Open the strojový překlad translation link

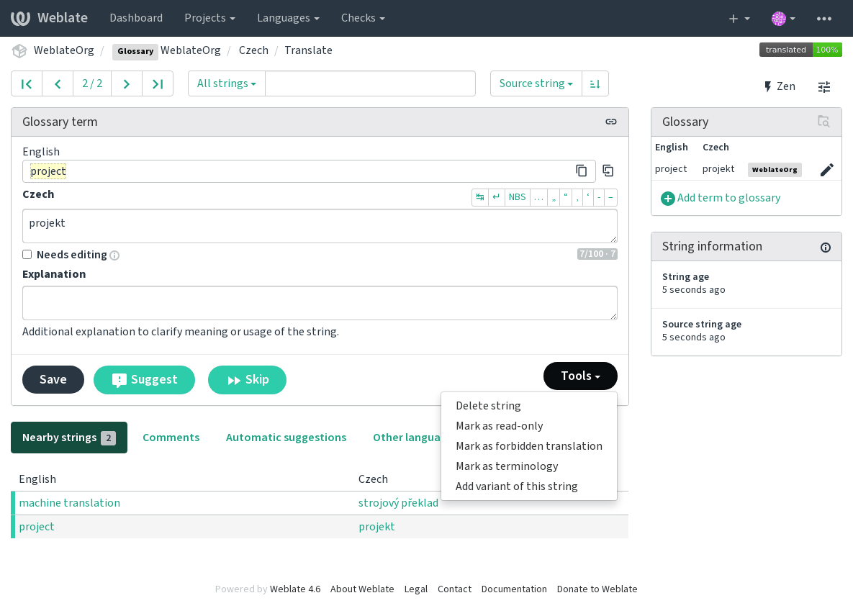pos(398,503)
